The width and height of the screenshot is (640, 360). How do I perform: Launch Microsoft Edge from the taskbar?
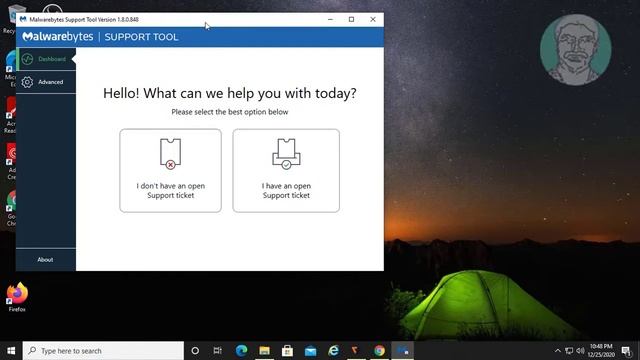pos(241,351)
